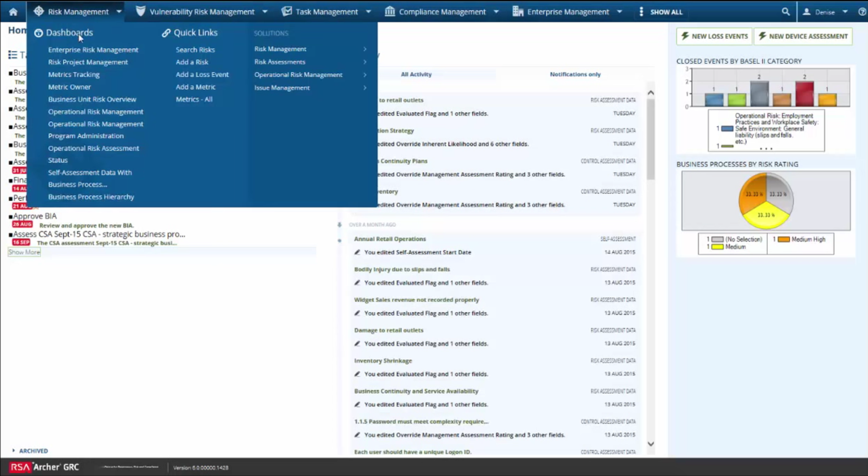
Task: Click the Vulnerability Risk Management shield icon
Action: (x=140, y=11)
